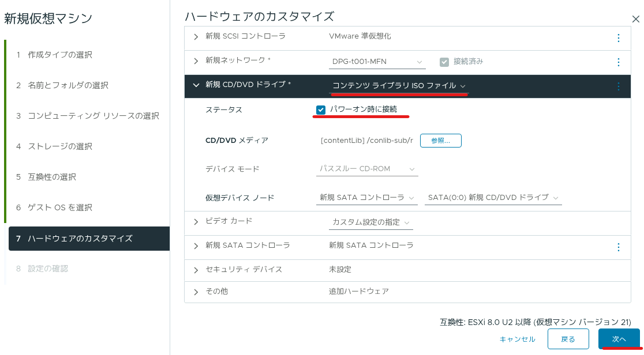
Task: Expand the 新規 SCSI コントローラ section
Action: pos(196,37)
